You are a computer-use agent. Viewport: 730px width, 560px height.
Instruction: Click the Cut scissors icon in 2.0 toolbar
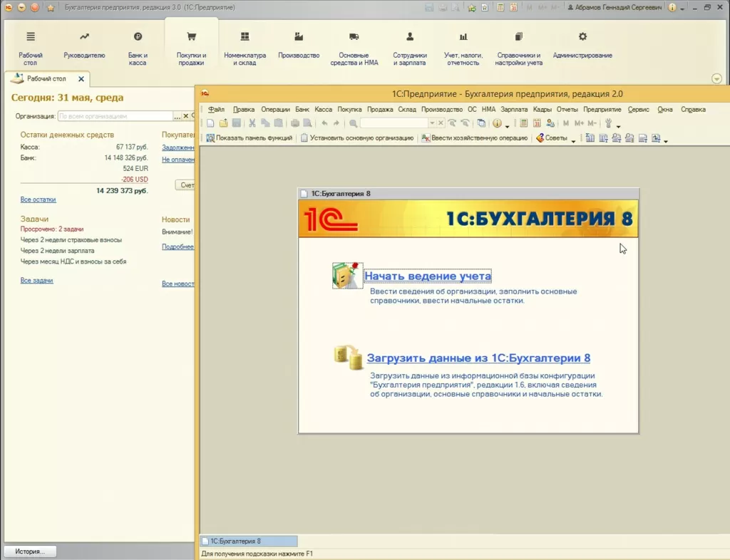point(252,123)
